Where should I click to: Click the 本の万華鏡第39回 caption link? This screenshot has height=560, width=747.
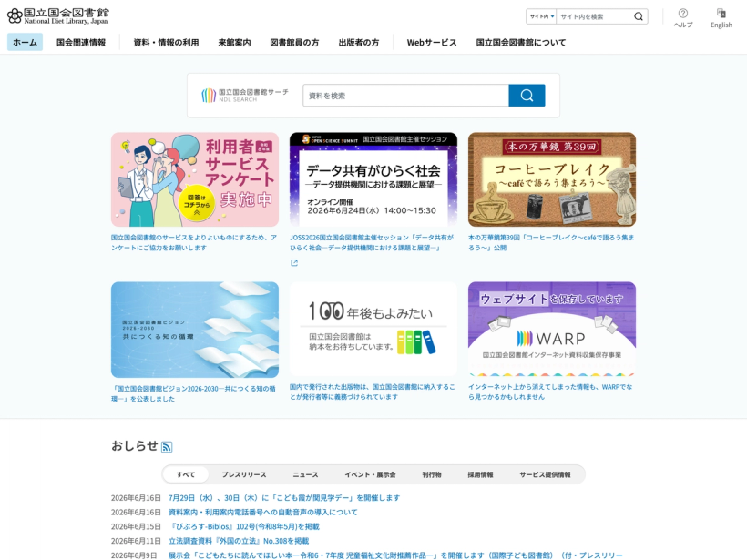point(551,242)
